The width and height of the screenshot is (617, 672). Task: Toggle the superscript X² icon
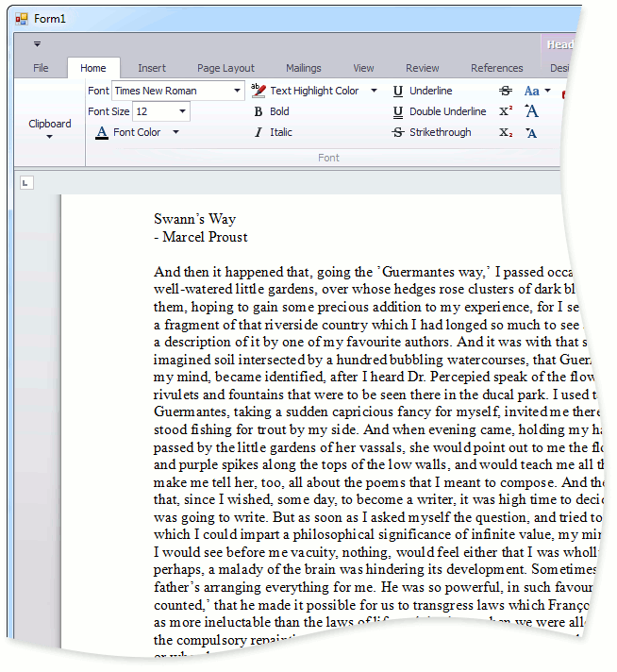[506, 111]
